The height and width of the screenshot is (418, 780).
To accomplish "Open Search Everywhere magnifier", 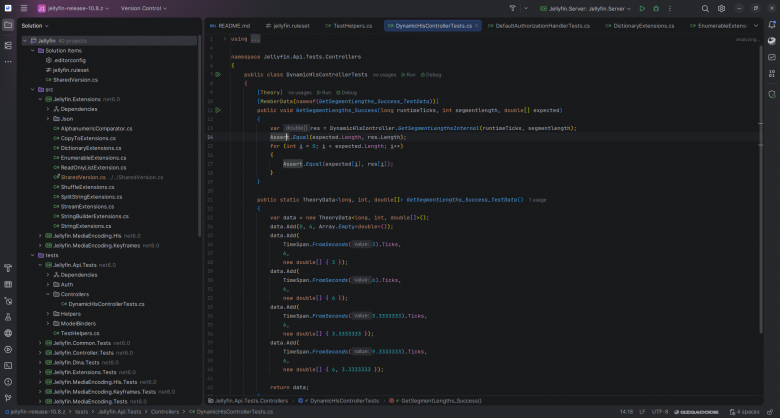I will point(705,8).
